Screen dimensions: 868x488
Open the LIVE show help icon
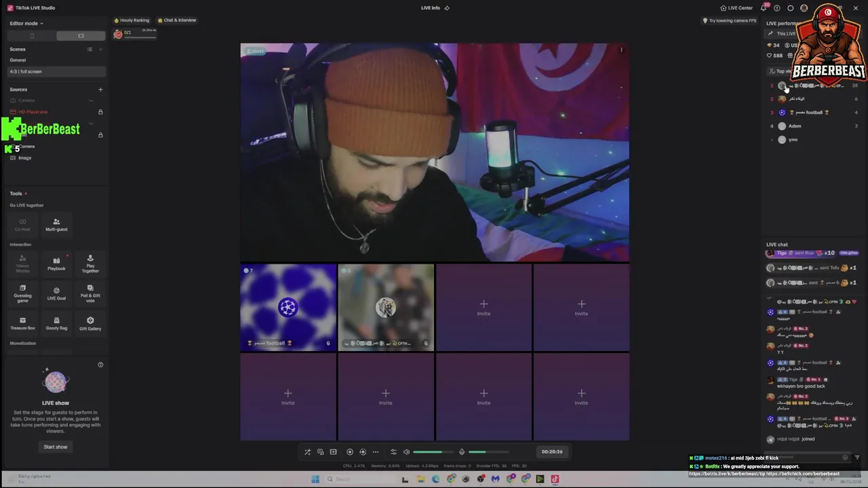tap(100, 365)
